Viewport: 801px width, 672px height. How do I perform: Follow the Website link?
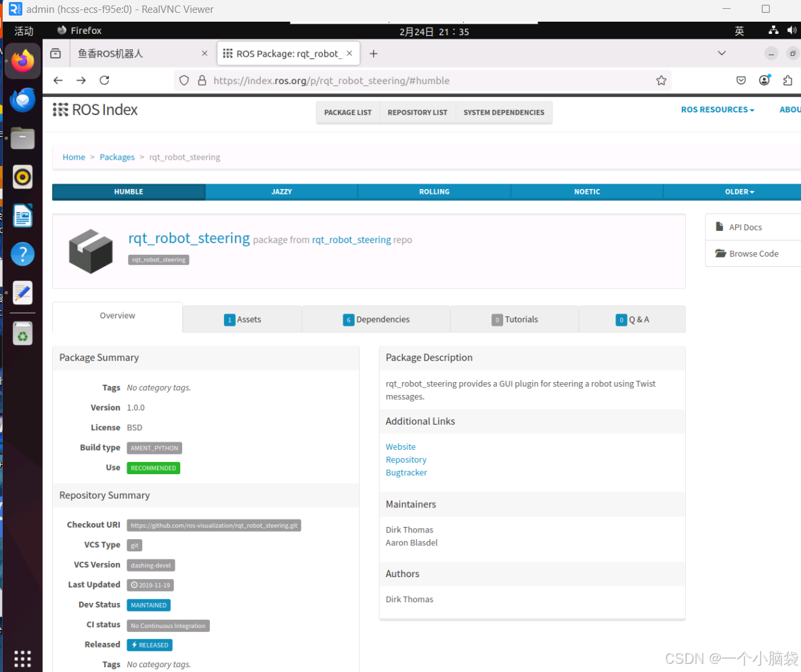point(401,446)
